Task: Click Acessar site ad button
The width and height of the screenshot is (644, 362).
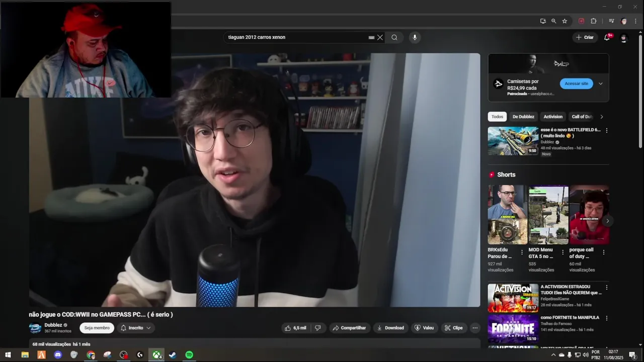Action: click(x=577, y=83)
